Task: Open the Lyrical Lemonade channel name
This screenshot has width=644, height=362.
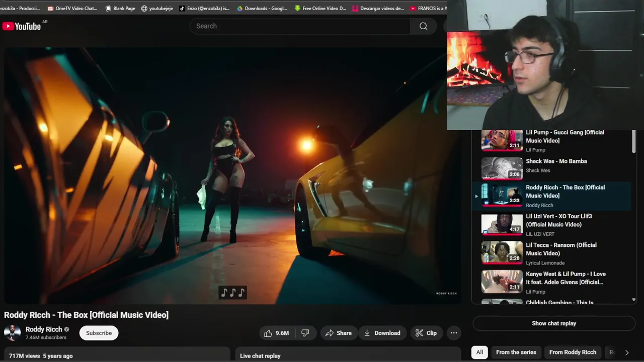Action: click(545, 263)
